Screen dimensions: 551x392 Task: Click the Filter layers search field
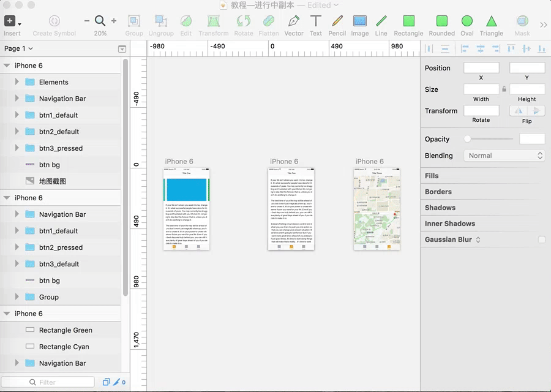pos(48,382)
